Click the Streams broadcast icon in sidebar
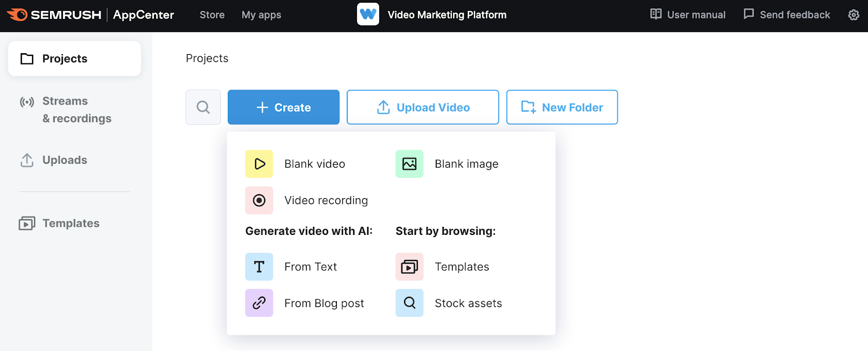 click(x=27, y=102)
